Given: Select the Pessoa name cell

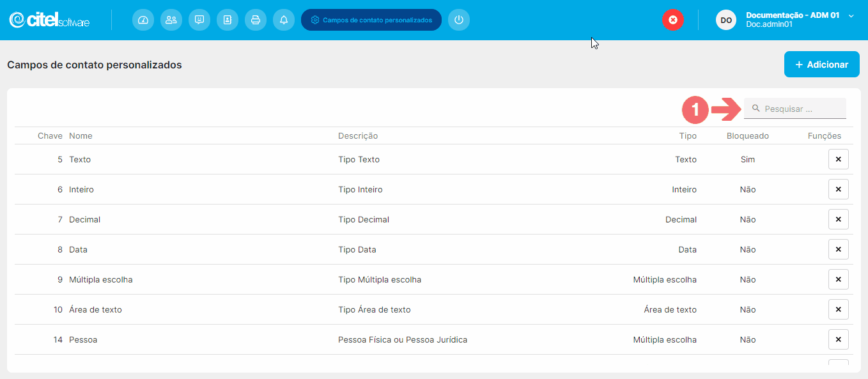Looking at the screenshot, I should tap(83, 339).
